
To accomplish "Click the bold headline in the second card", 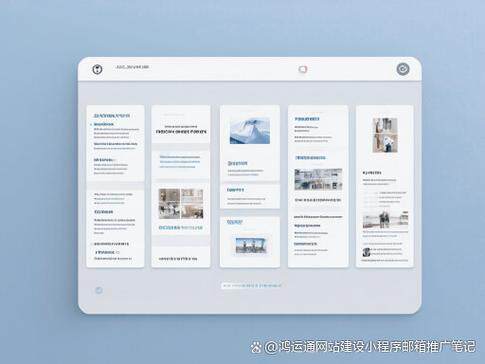I will [x=181, y=132].
